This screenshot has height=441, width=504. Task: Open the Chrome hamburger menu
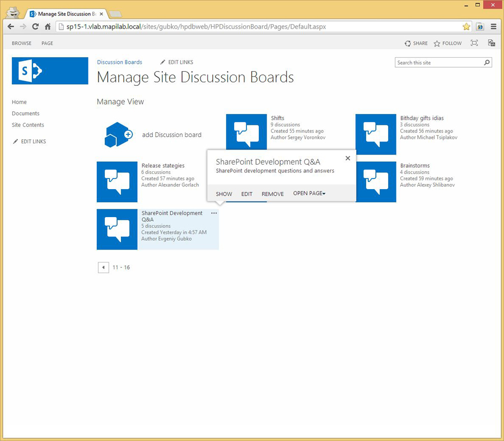493,27
